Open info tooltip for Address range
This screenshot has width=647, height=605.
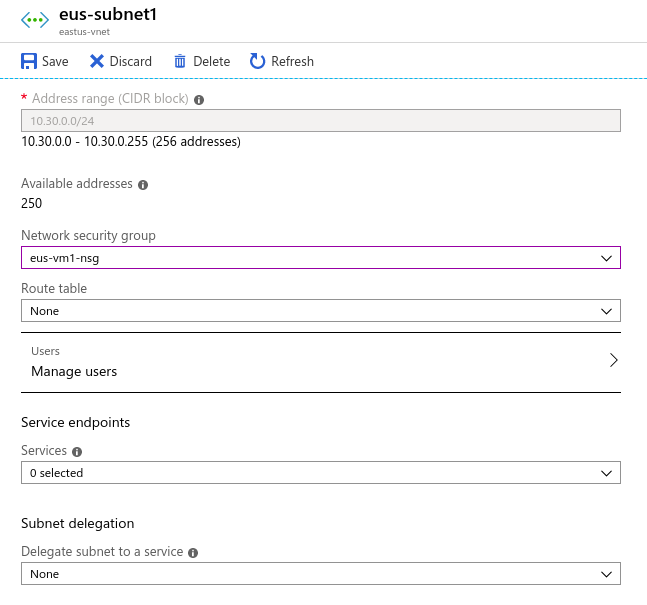point(199,100)
